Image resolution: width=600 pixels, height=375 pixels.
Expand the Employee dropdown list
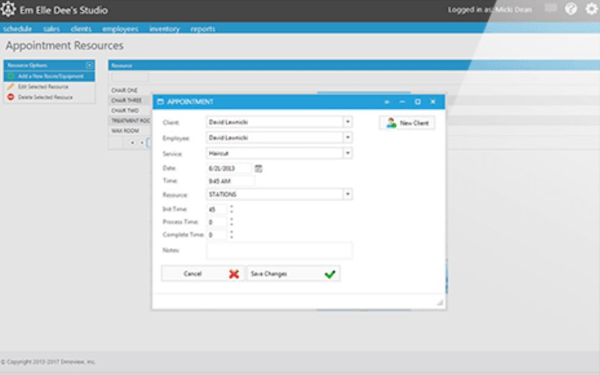347,137
